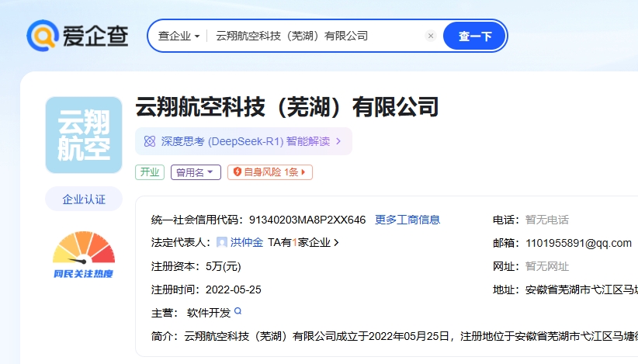Select credit code 91340203MA8P2XX646 text
Viewport: 638px width, 364px height.
click(x=307, y=220)
